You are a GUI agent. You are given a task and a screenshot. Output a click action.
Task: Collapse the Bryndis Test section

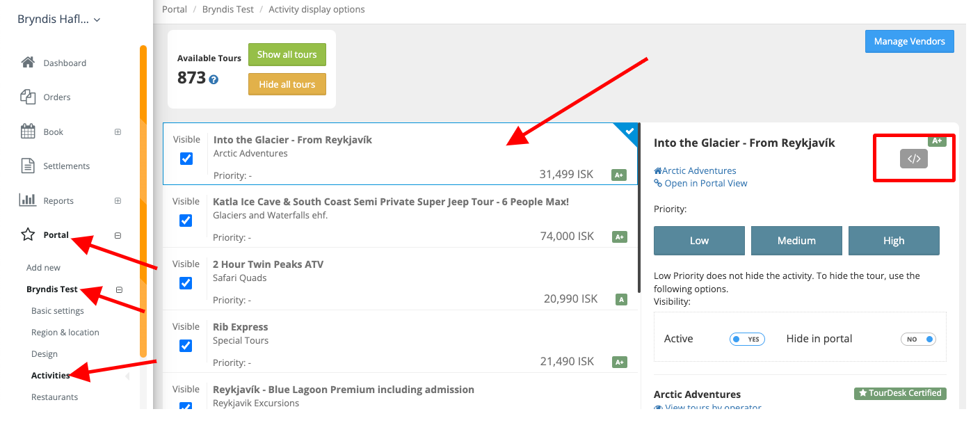(119, 289)
